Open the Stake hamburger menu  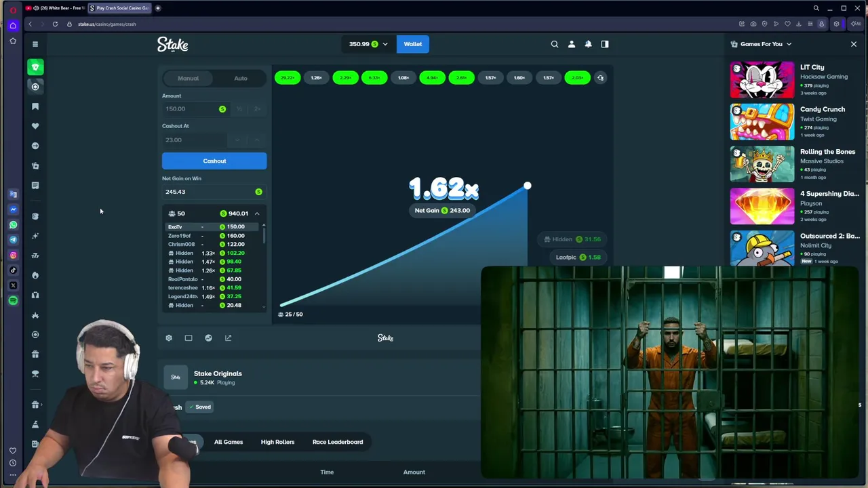click(x=35, y=44)
